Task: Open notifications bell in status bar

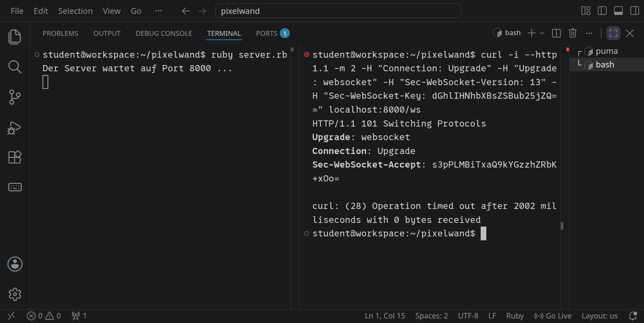Action: click(x=633, y=316)
